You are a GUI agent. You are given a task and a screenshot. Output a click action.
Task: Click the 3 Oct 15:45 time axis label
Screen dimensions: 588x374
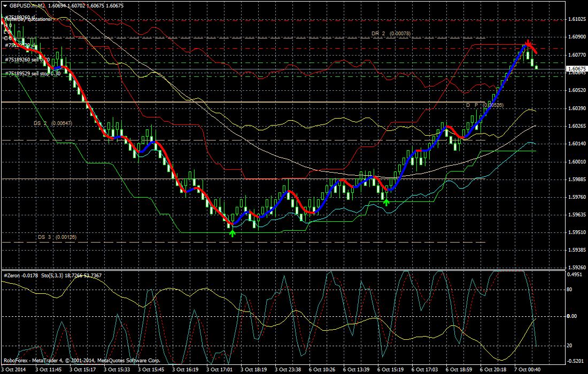click(151, 370)
